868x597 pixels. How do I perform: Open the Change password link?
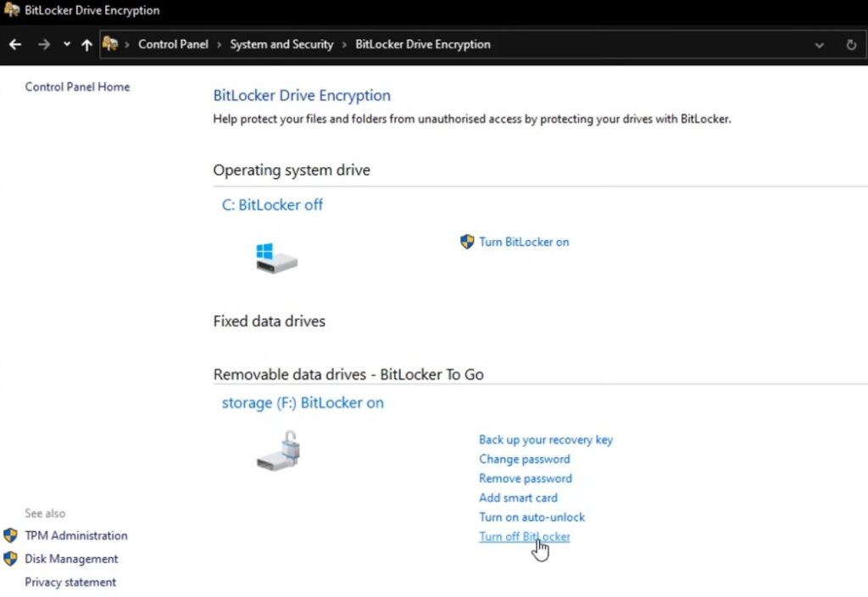pyautogui.click(x=525, y=459)
